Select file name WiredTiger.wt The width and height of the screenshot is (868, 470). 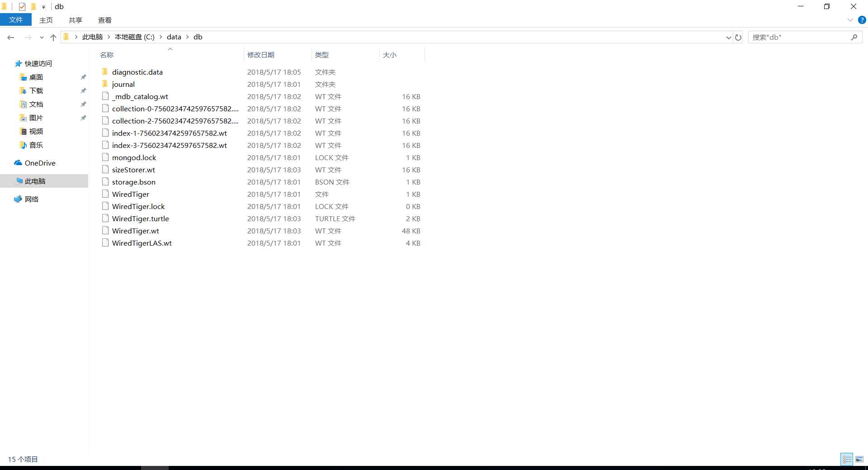coord(136,231)
